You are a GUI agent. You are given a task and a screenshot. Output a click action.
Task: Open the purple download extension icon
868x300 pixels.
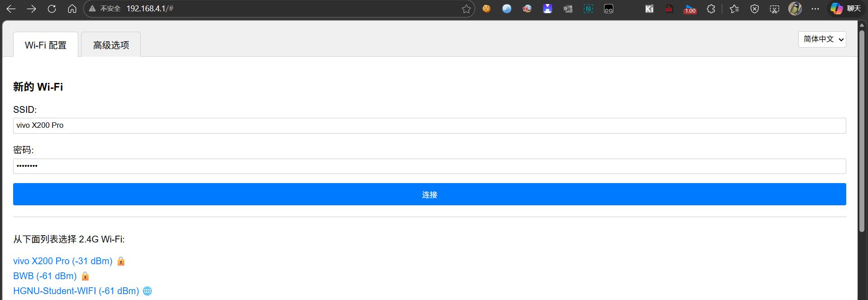point(548,9)
